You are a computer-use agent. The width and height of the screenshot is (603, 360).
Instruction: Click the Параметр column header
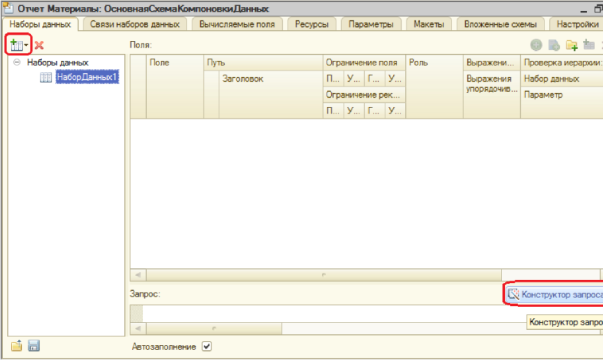coord(562,102)
